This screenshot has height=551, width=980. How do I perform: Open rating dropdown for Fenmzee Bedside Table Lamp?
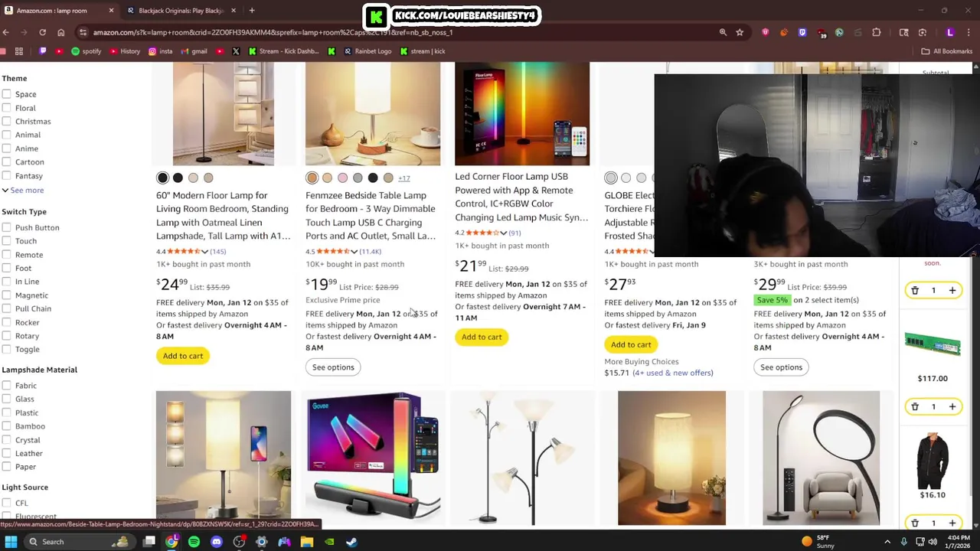[354, 251]
